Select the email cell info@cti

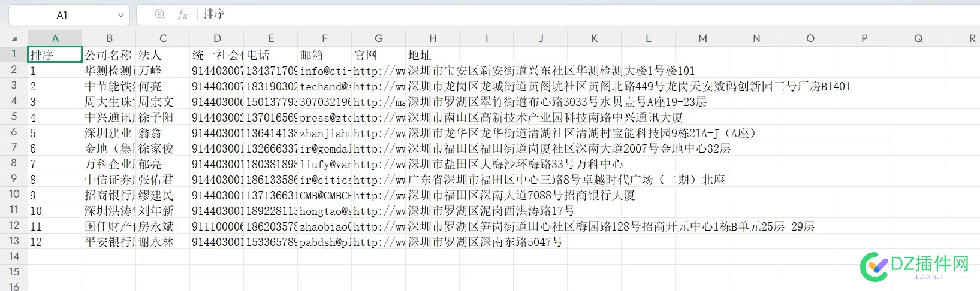(325, 70)
